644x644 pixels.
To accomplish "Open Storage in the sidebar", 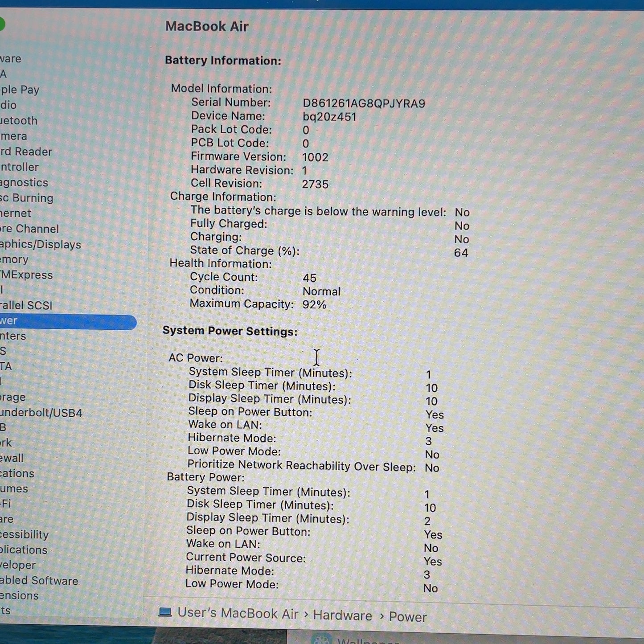I will tap(13, 397).
